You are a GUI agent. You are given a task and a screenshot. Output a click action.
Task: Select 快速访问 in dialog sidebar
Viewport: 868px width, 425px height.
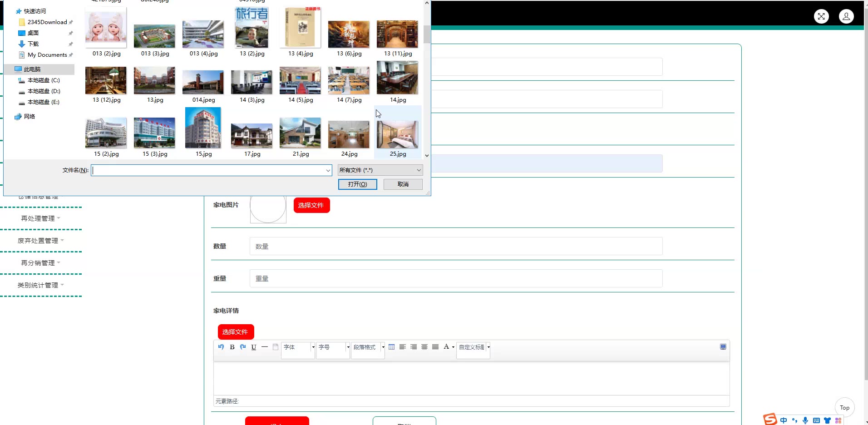point(35,11)
